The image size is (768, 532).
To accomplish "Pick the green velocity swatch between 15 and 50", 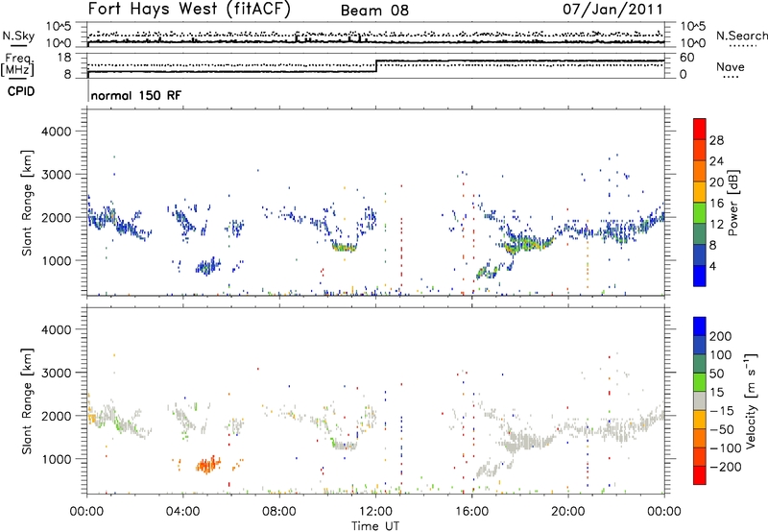I will (700, 382).
